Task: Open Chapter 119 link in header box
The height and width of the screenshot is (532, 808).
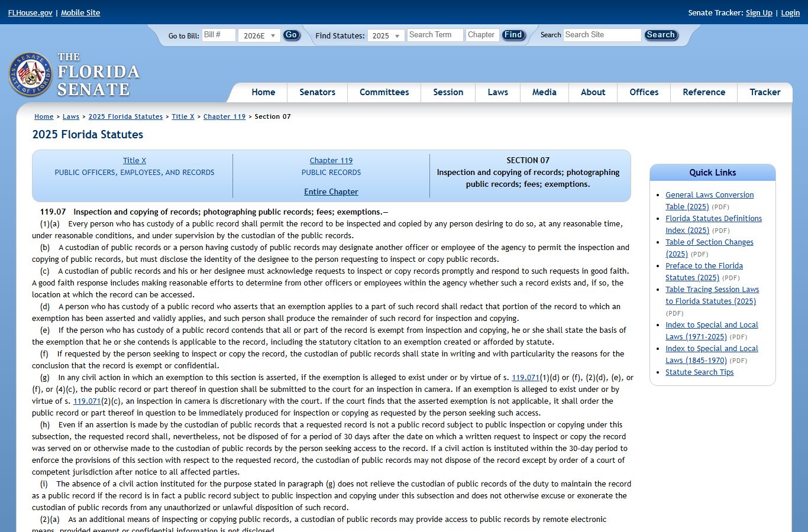Action: tap(331, 161)
